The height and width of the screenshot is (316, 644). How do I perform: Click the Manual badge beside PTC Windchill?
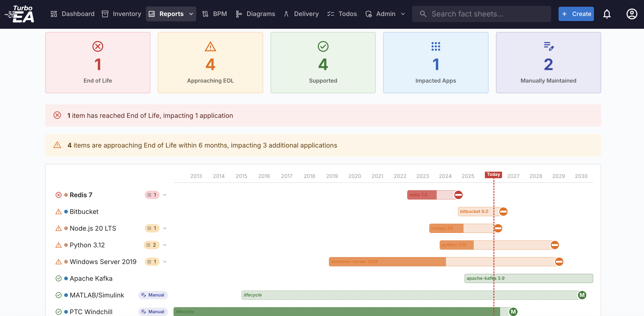[153, 312]
